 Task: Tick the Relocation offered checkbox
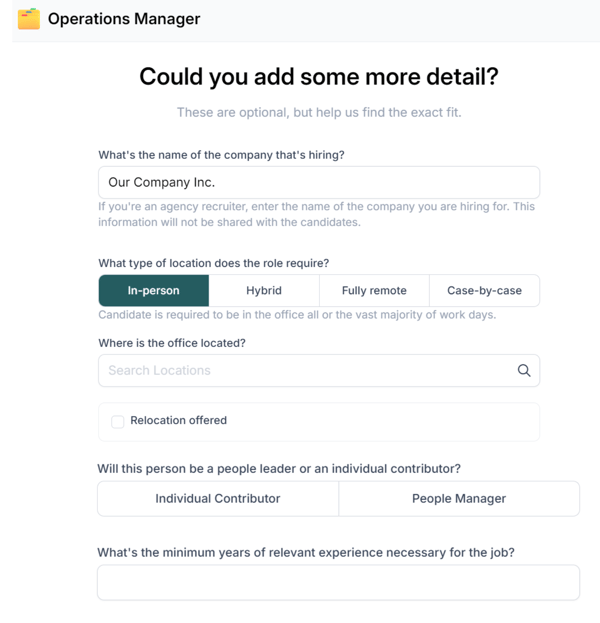click(117, 421)
